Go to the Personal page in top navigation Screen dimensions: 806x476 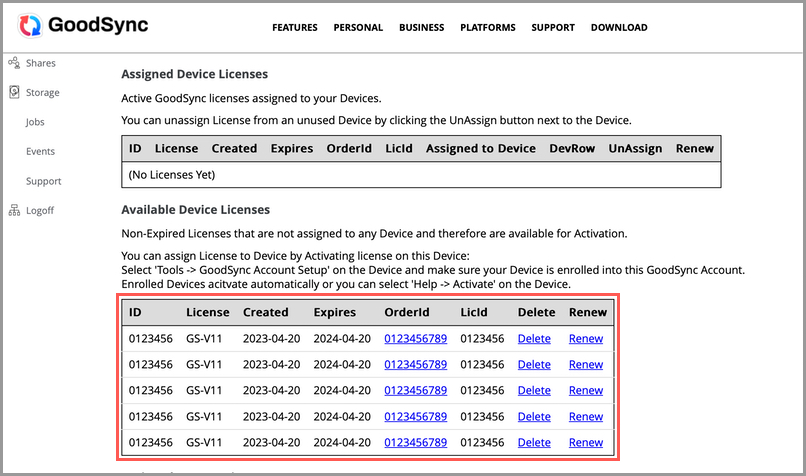pyautogui.click(x=358, y=28)
